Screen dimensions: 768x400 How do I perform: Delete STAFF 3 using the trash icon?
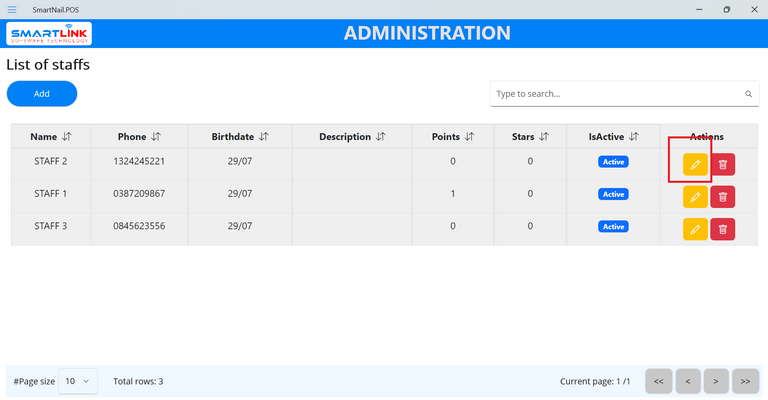(723, 229)
